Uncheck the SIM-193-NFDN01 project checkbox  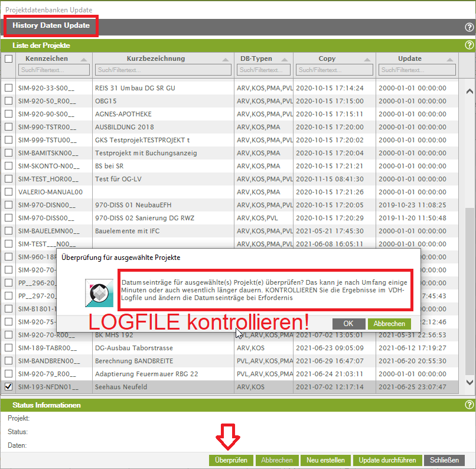click(x=8, y=387)
